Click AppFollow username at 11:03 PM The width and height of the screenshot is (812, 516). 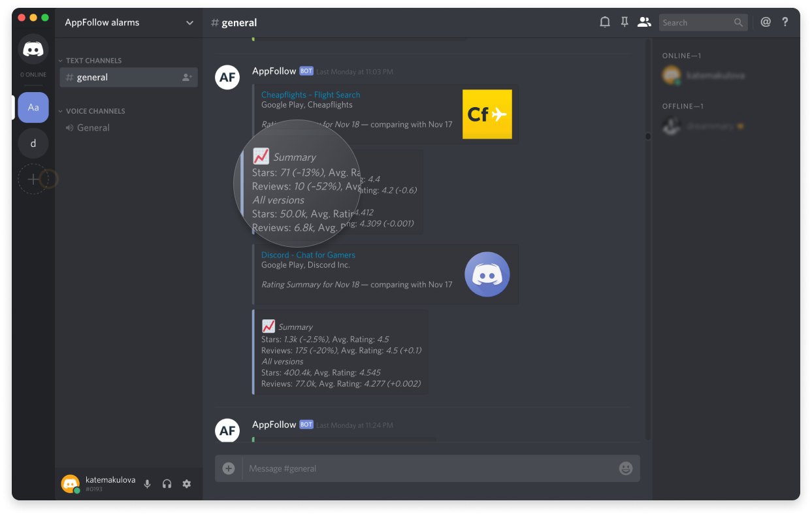click(x=274, y=71)
